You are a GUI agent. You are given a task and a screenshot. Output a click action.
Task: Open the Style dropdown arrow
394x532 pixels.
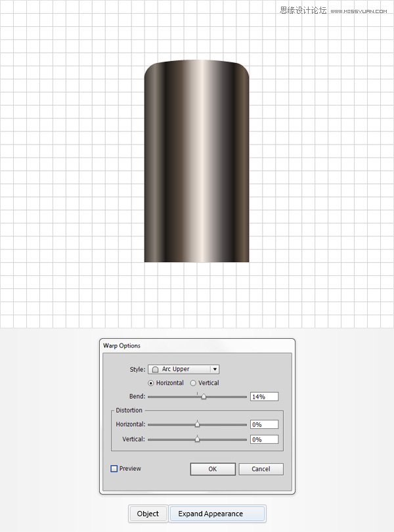pos(215,369)
